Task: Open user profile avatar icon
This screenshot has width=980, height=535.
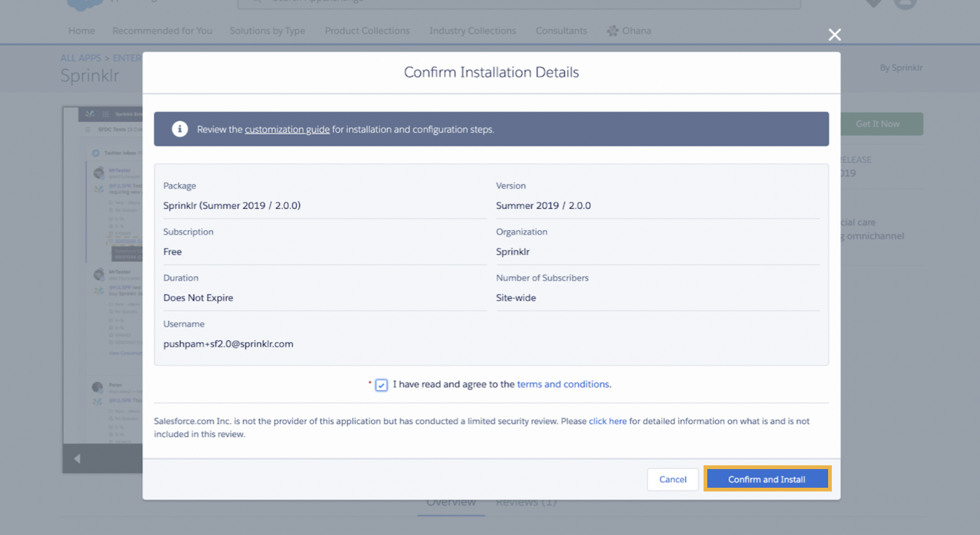Action: [x=905, y=4]
